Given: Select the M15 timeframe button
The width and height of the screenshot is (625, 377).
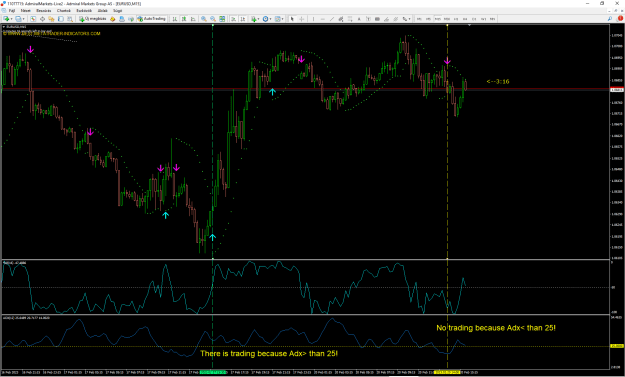Looking at the screenshot, I should (437, 19).
